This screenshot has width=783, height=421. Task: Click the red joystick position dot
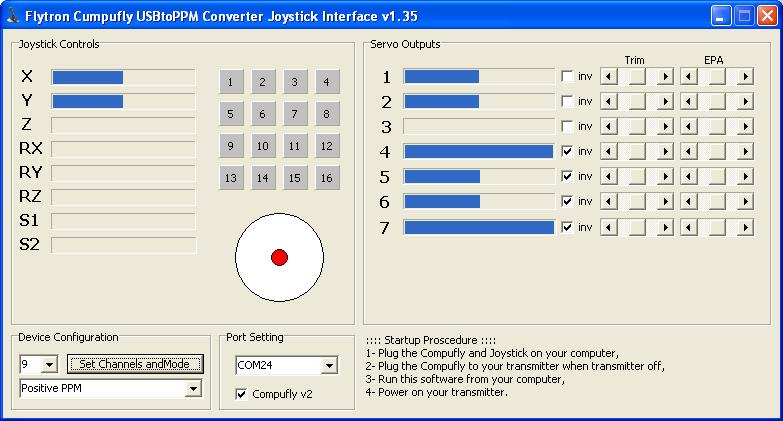[279, 257]
